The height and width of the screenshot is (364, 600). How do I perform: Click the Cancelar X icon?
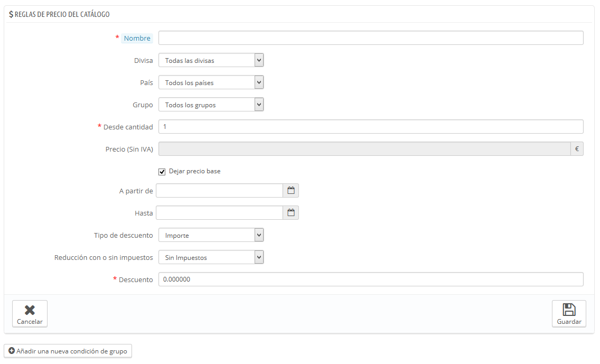[30, 310]
